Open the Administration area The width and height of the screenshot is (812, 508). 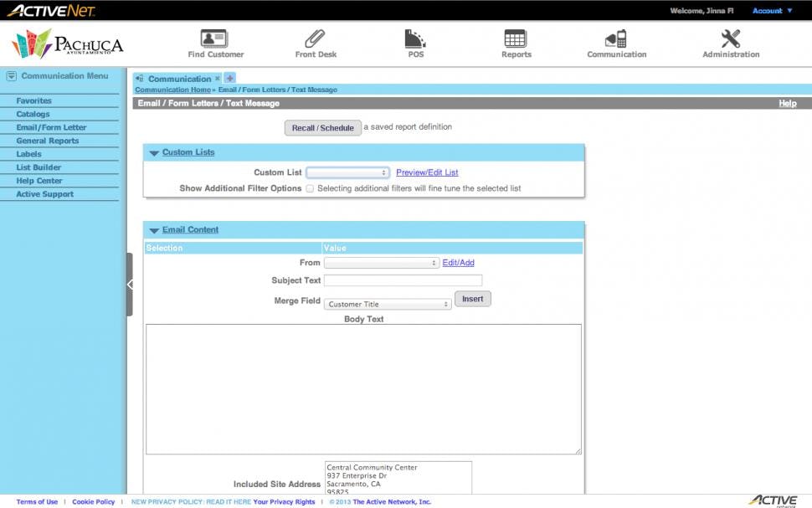729,42
